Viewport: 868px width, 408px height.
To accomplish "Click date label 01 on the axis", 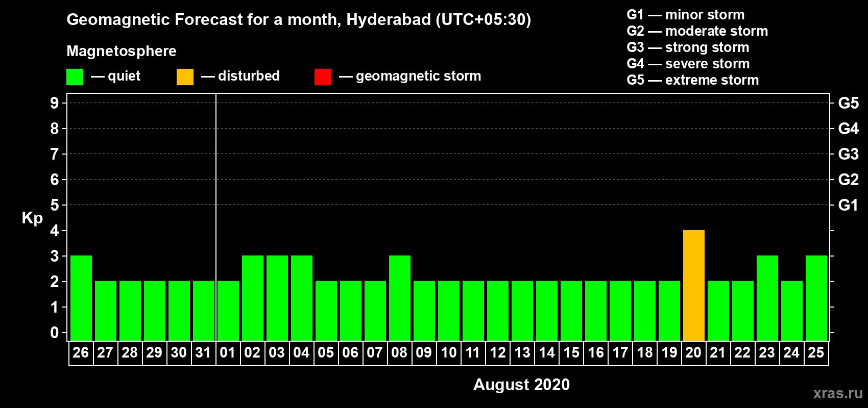I will tap(228, 352).
